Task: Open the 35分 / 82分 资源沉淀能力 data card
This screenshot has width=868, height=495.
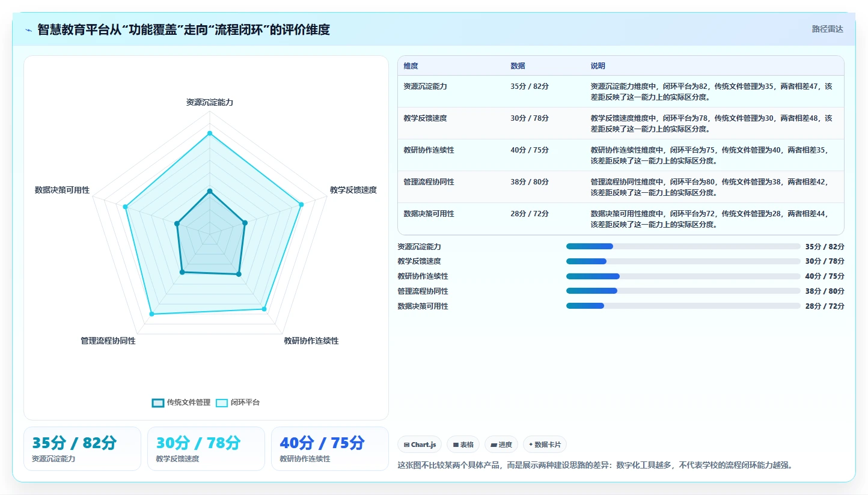Action: tap(82, 449)
